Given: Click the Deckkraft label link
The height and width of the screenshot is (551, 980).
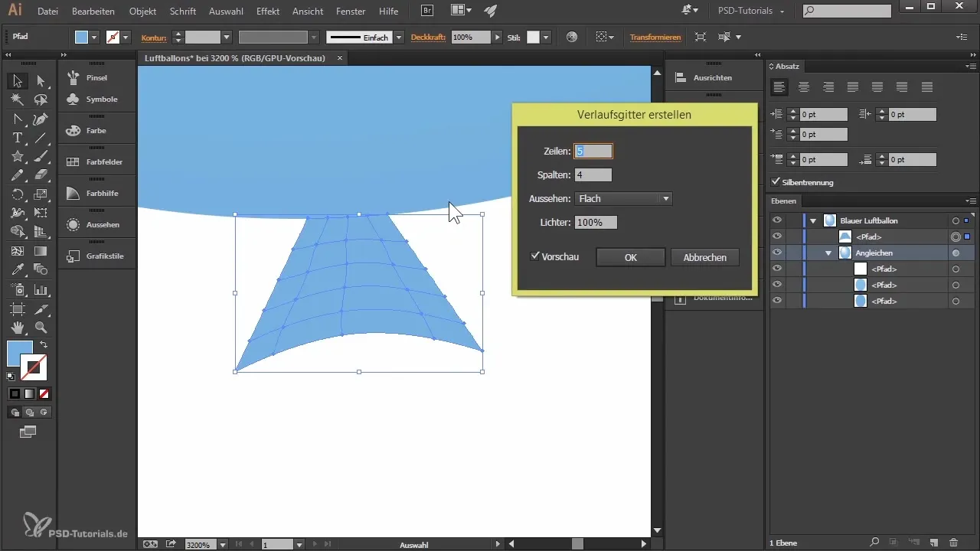Looking at the screenshot, I should [x=430, y=37].
